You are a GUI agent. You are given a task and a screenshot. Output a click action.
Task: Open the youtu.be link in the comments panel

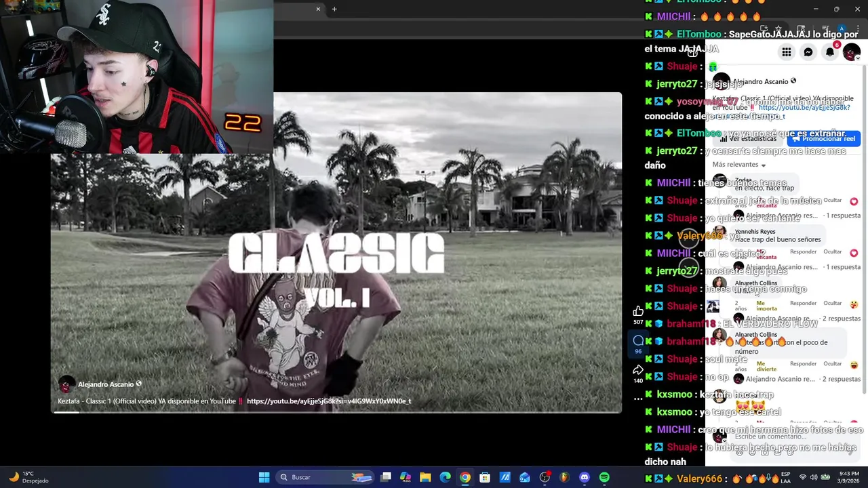[x=804, y=107]
